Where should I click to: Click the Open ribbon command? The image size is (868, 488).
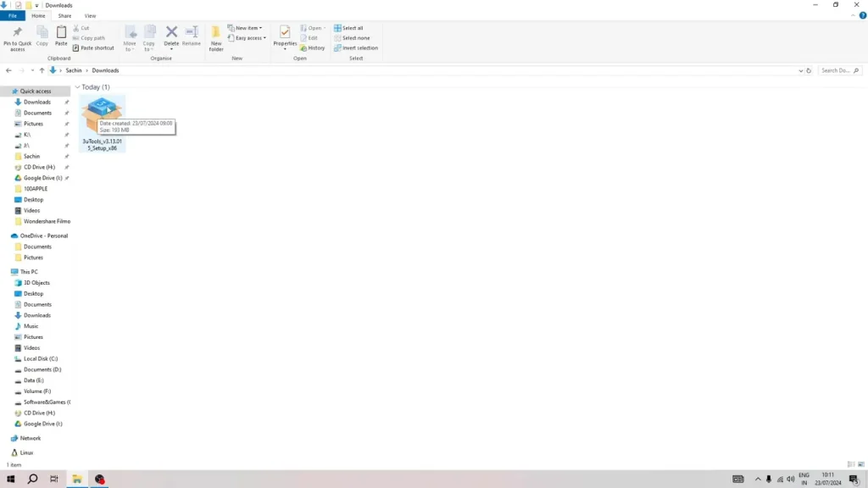coord(313,28)
